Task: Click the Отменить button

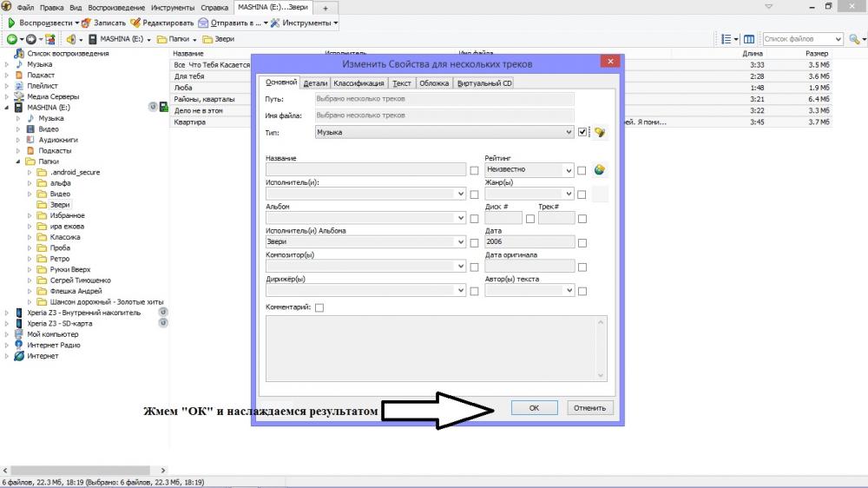Action: point(589,408)
